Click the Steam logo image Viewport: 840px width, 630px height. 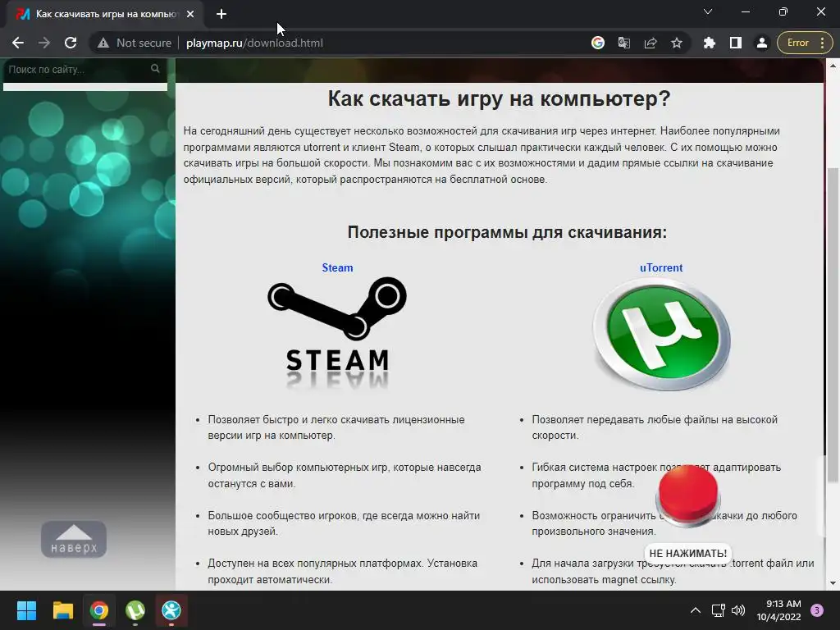[337, 332]
